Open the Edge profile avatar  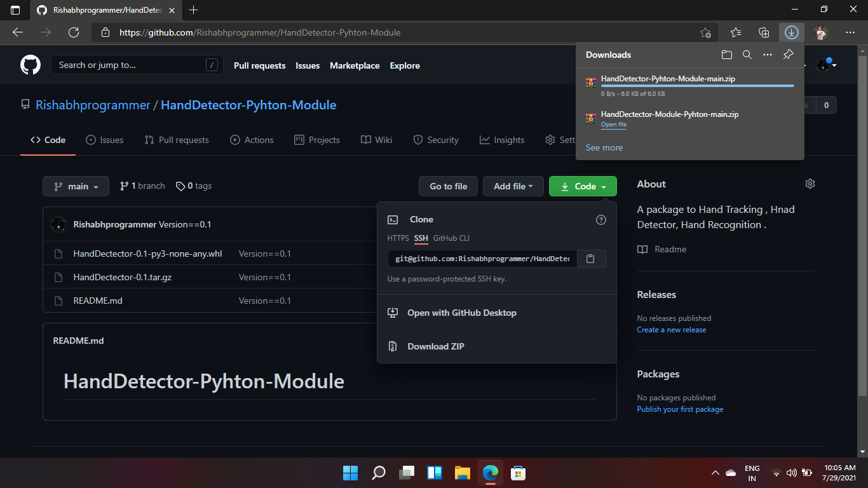pyautogui.click(x=821, y=32)
